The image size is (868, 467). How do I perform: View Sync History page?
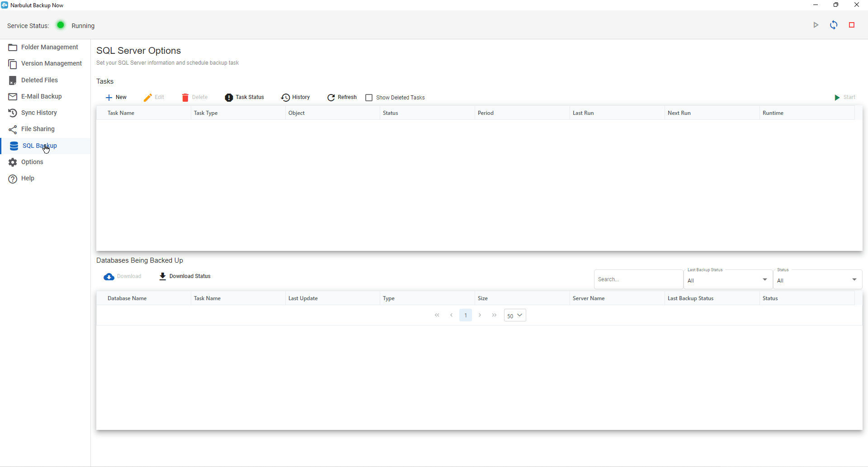click(45, 113)
